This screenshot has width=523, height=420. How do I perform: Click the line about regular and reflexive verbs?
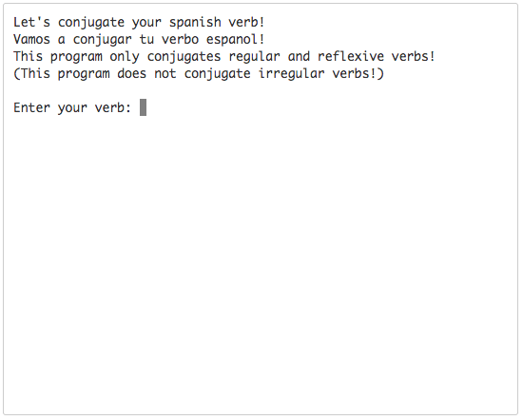click(x=224, y=56)
